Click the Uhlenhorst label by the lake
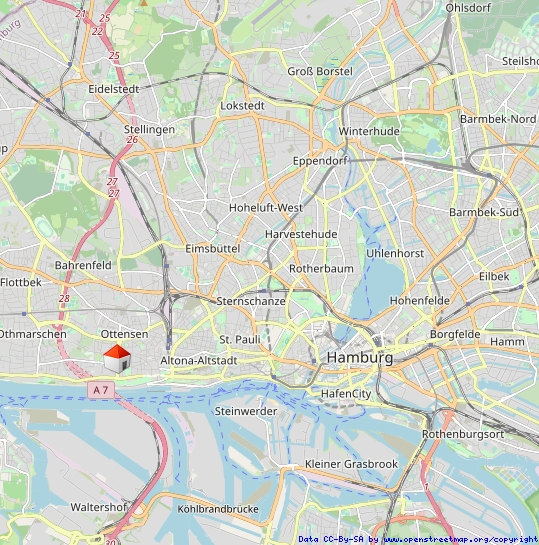The width and height of the screenshot is (539, 545). point(395,253)
